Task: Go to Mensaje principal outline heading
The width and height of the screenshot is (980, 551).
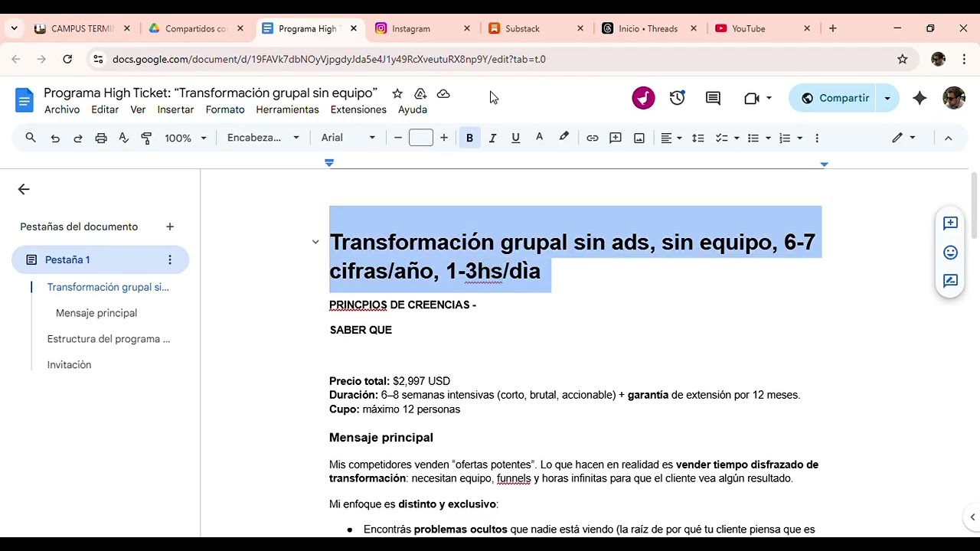Action: pos(96,313)
